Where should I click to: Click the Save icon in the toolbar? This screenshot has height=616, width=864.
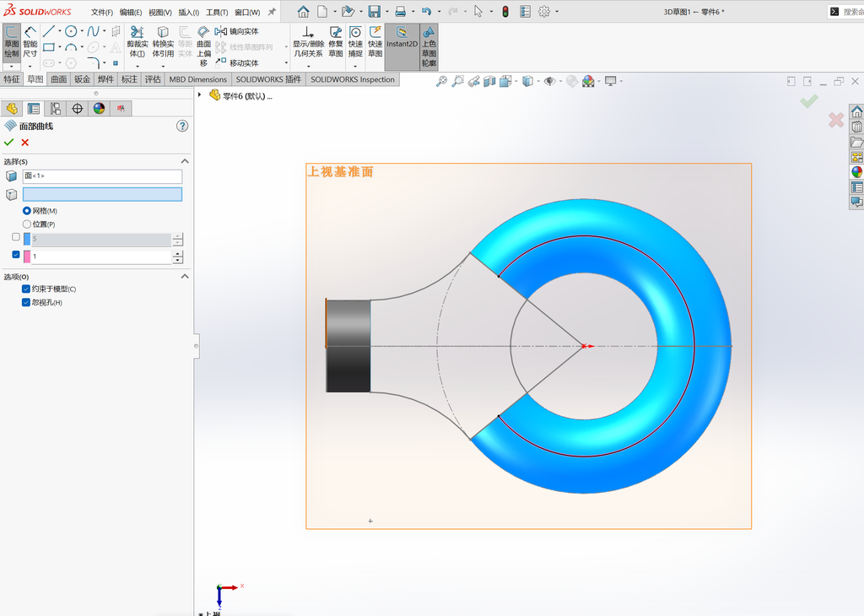[375, 12]
